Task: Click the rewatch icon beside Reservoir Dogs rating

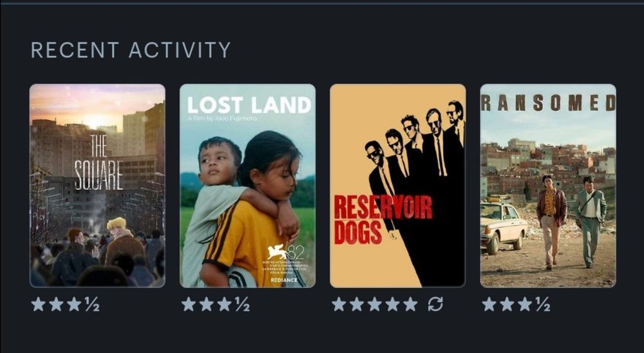Action: pos(435,304)
